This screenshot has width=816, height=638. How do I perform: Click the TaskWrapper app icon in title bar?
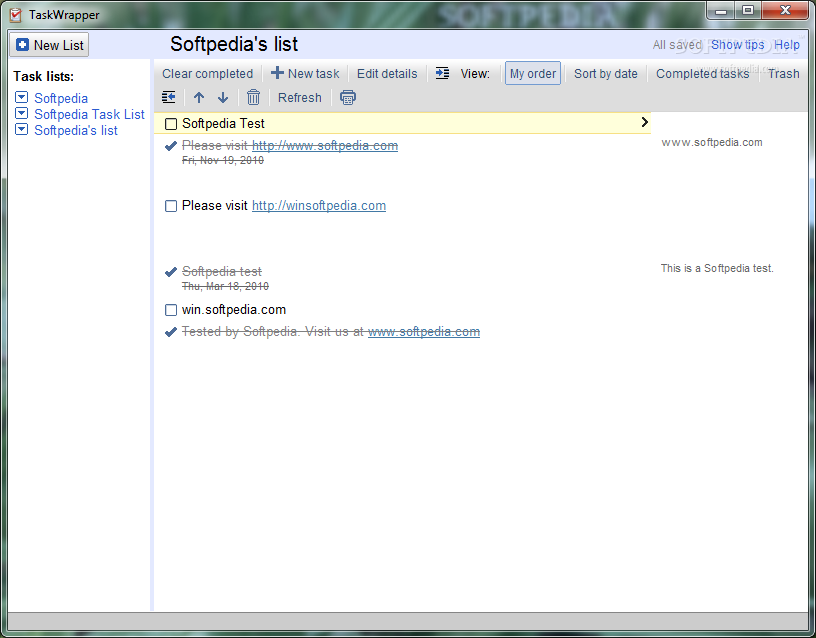click(x=16, y=15)
